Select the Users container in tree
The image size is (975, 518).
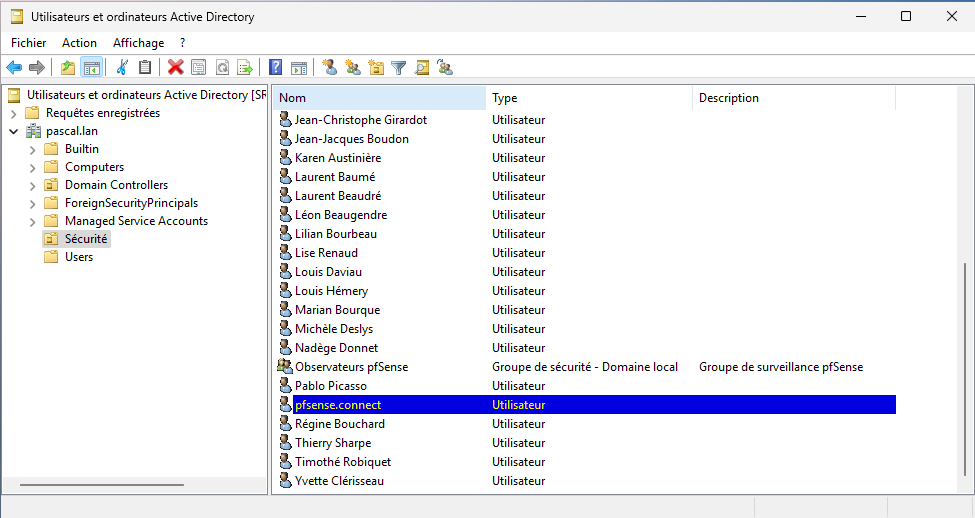pyautogui.click(x=79, y=257)
